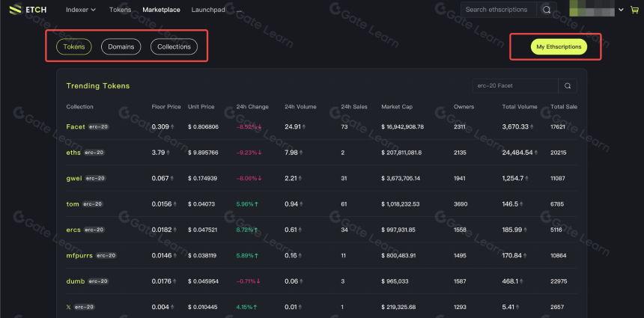Open the account dropdown chevron
This screenshot has width=644, height=318.
click(x=621, y=10)
